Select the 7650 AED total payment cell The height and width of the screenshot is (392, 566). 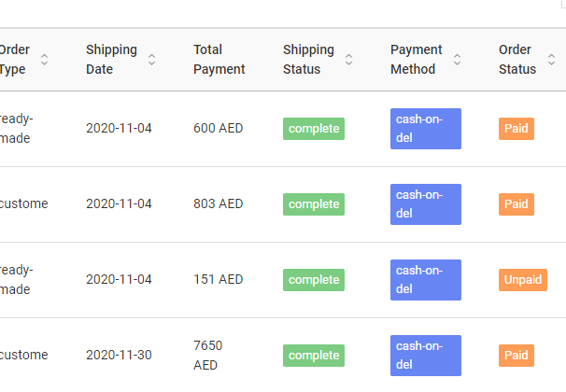[x=208, y=355]
